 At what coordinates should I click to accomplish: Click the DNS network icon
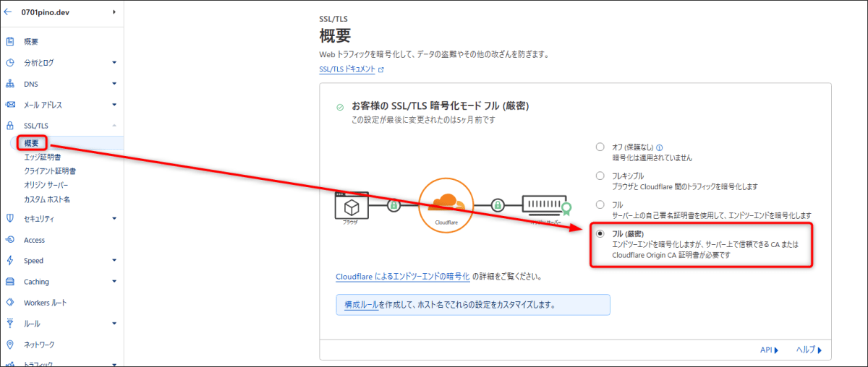pyautogui.click(x=10, y=84)
